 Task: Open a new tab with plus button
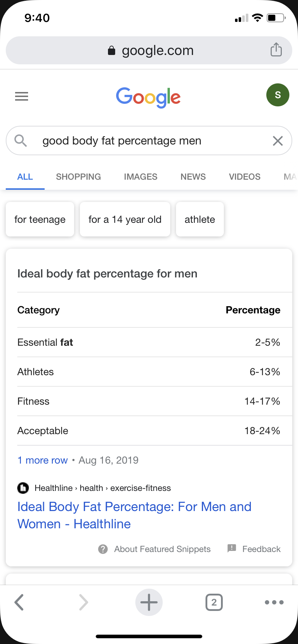coord(149,602)
